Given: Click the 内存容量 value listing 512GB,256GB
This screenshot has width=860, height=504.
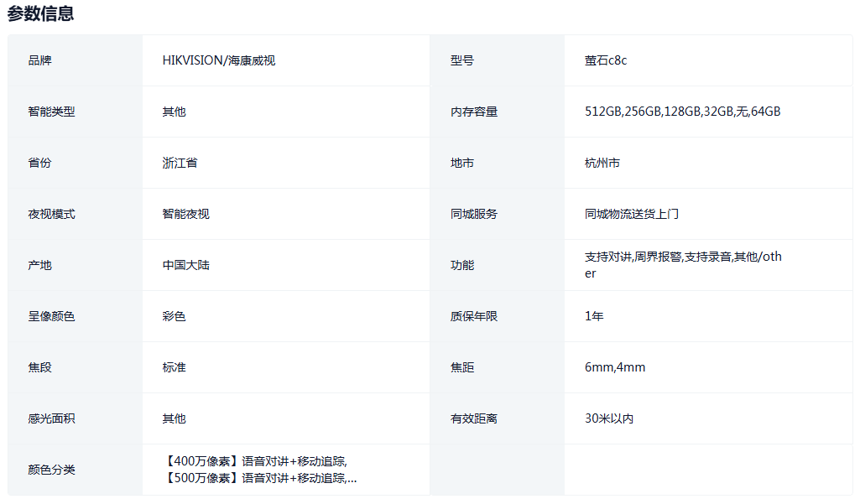Looking at the screenshot, I should (x=682, y=112).
